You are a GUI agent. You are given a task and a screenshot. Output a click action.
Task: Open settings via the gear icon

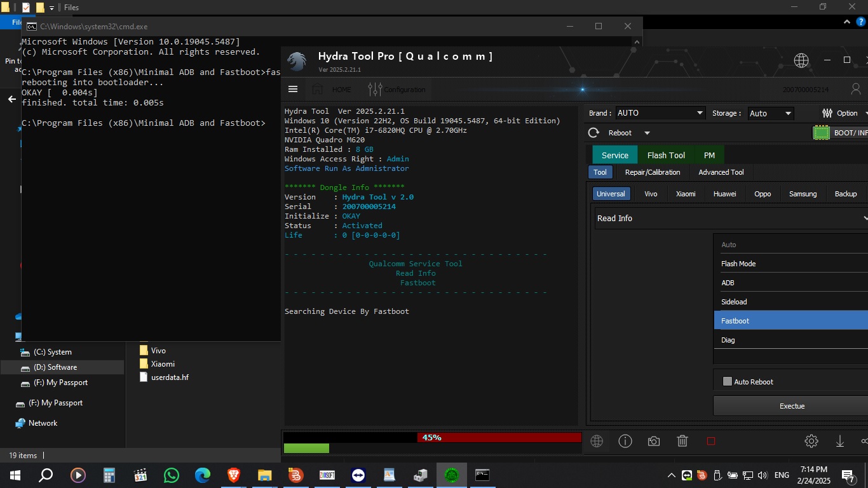click(811, 441)
